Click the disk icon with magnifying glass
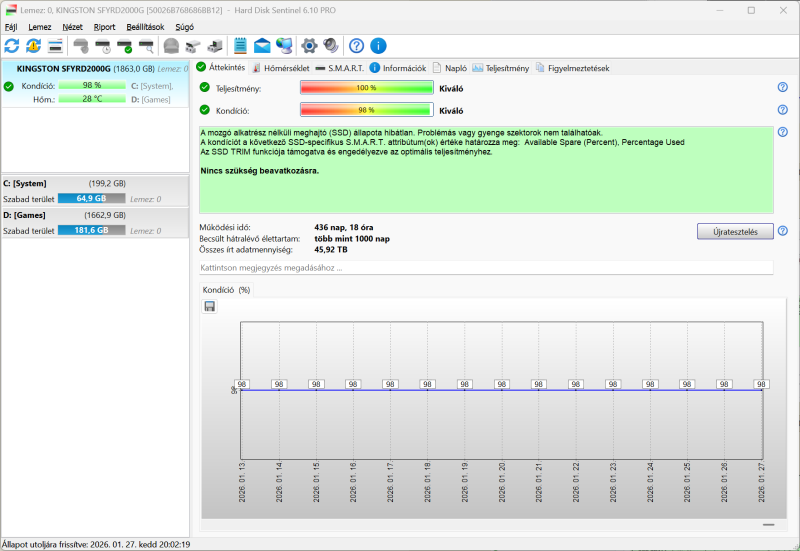This screenshot has width=800, height=551. pos(146,46)
